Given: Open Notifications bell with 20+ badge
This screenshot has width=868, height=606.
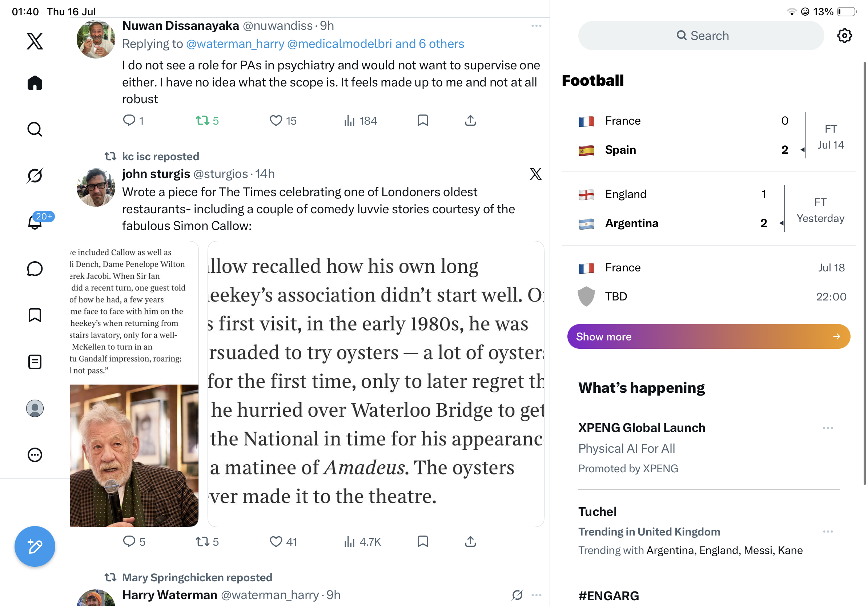Looking at the screenshot, I should coord(35,222).
